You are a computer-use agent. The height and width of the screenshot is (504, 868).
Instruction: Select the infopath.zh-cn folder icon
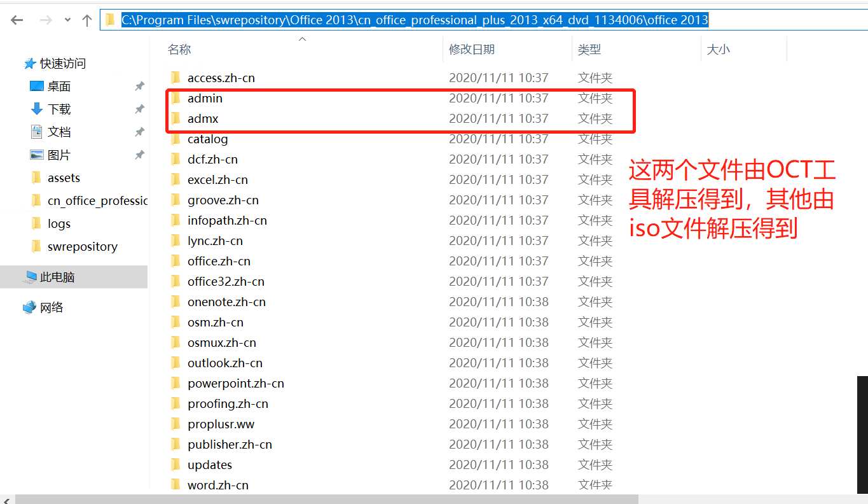[x=176, y=220]
